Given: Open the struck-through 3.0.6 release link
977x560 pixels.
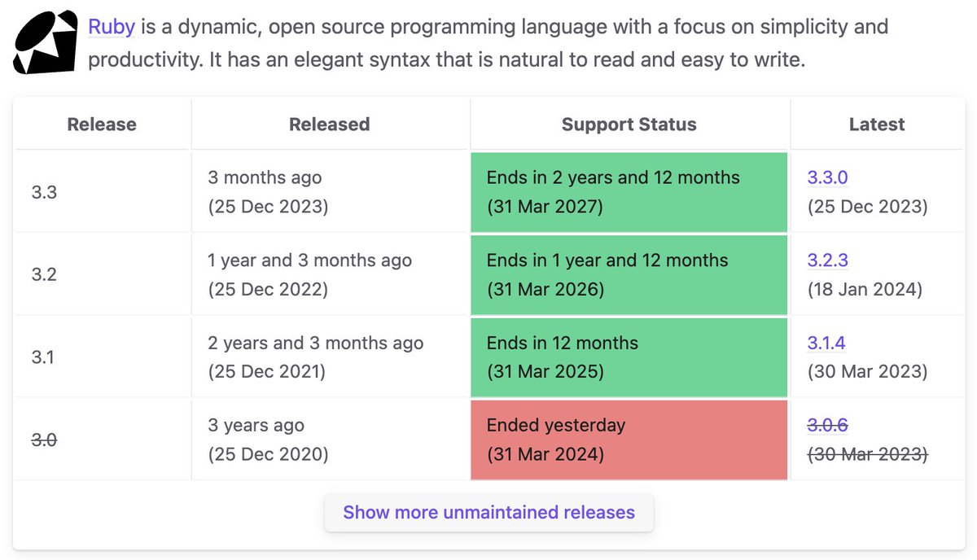Looking at the screenshot, I should tap(828, 425).
